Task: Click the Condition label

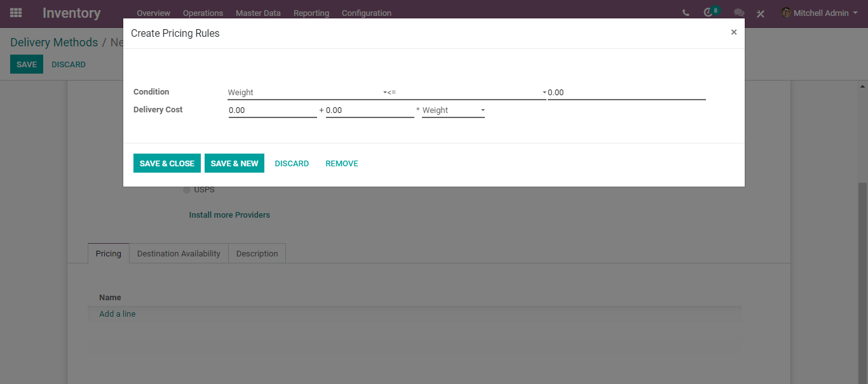Action: [151, 92]
